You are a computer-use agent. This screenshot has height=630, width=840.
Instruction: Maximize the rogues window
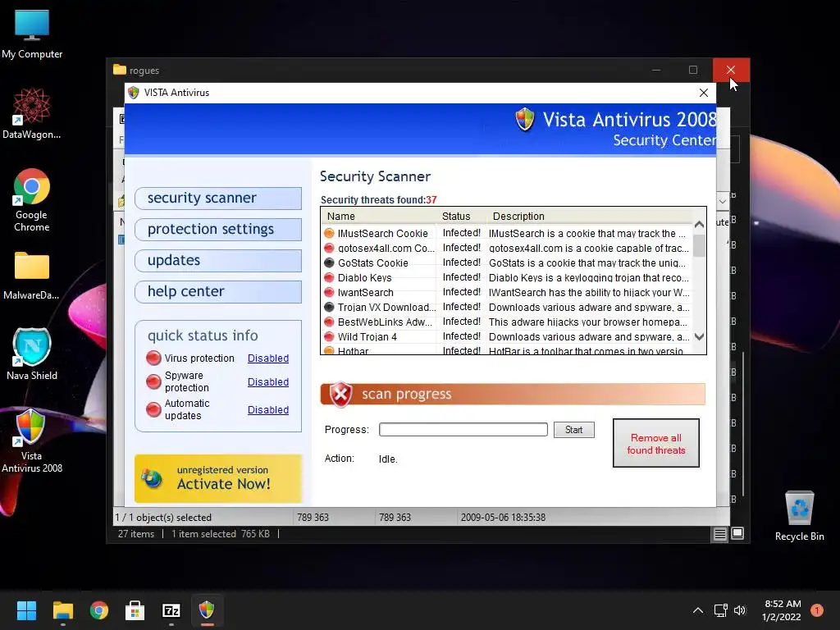693,71
